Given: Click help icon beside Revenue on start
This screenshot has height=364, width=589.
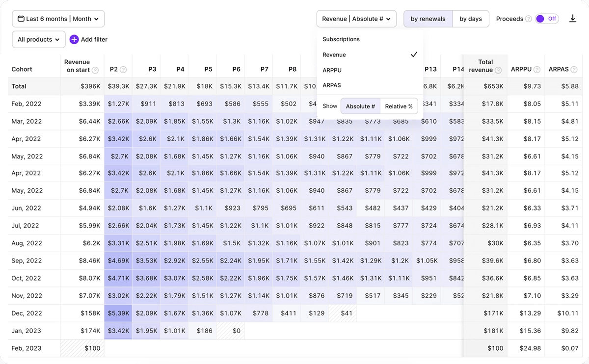Looking at the screenshot, I should click(95, 70).
